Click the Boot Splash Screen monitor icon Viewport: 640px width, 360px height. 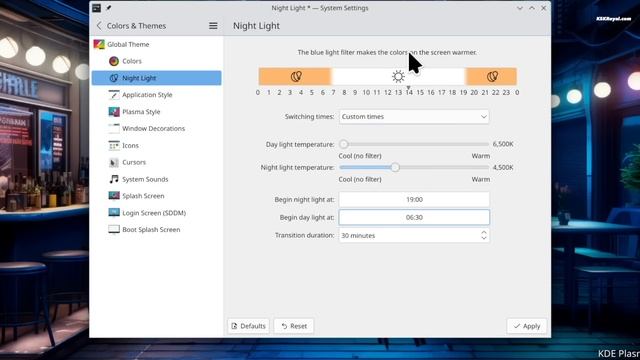tap(114, 229)
